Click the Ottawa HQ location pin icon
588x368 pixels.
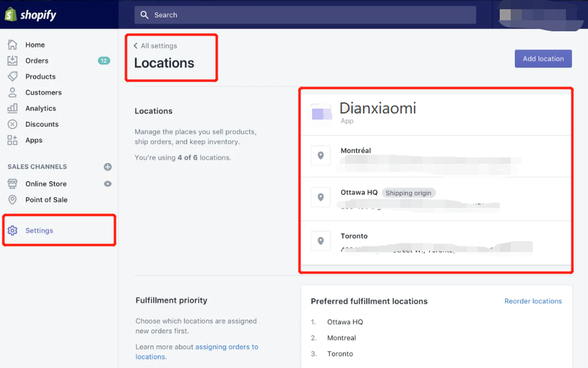321,197
